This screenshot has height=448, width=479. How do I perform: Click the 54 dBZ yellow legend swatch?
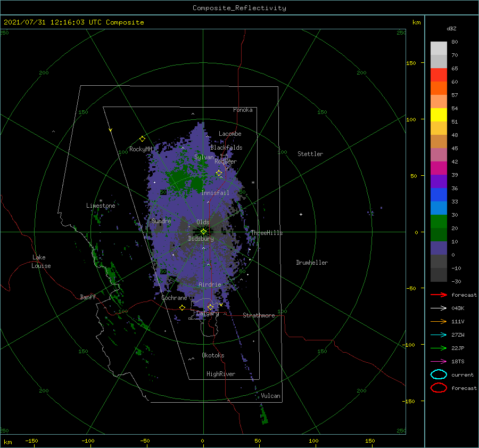(x=439, y=115)
